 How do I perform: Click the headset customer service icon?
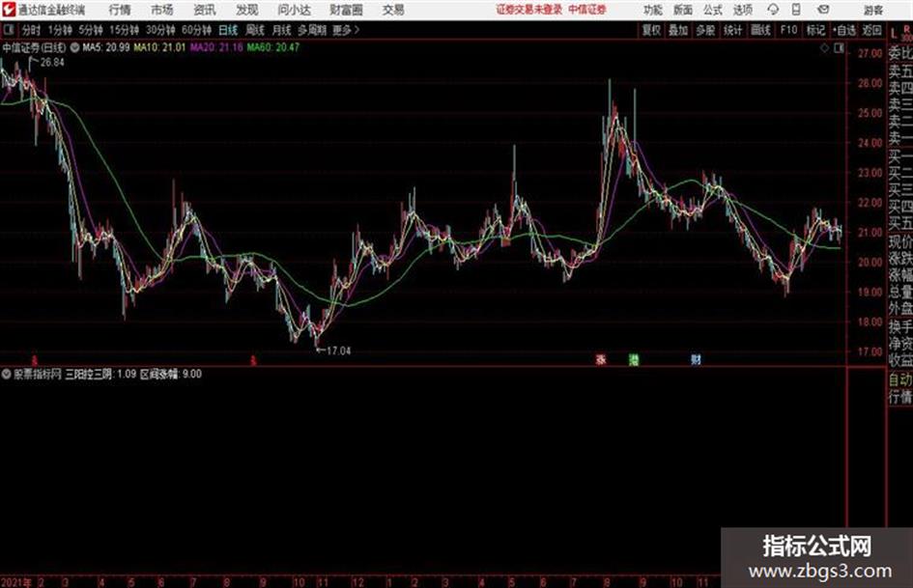point(773,10)
